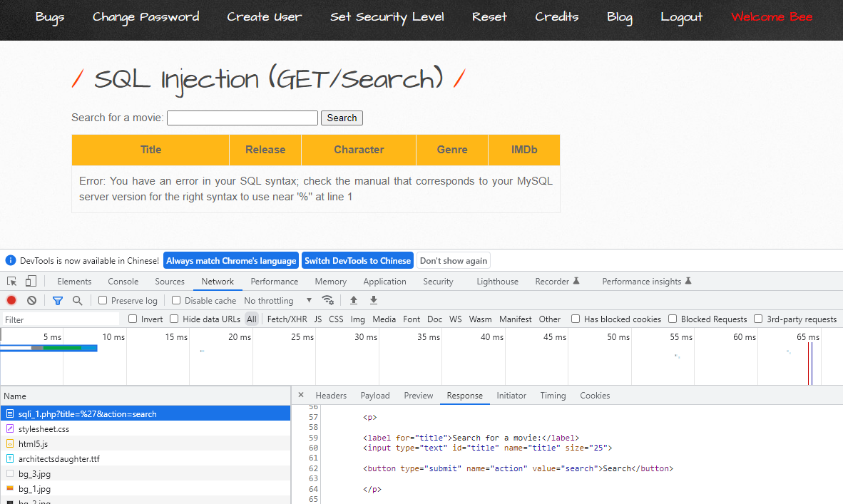Click Don't show again button

[x=453, y=261]
